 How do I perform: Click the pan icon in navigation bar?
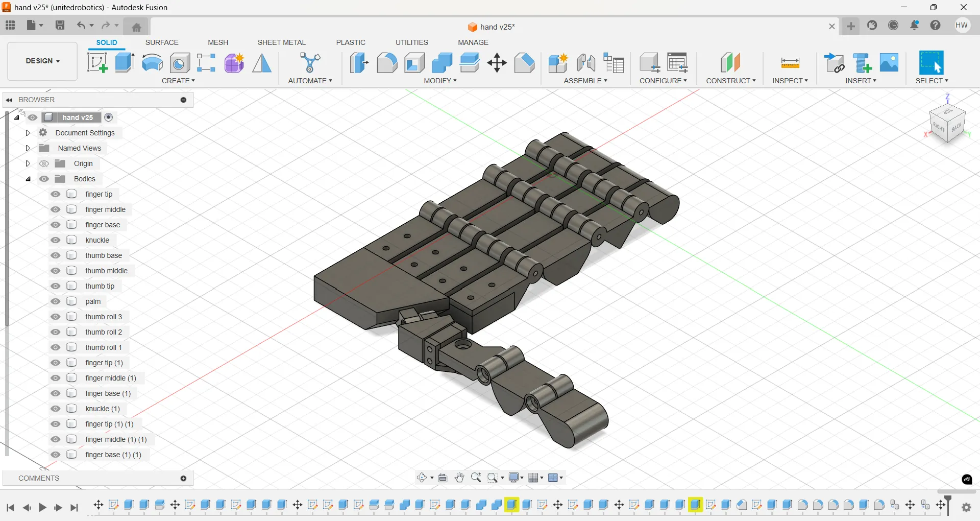click(459, 478)
